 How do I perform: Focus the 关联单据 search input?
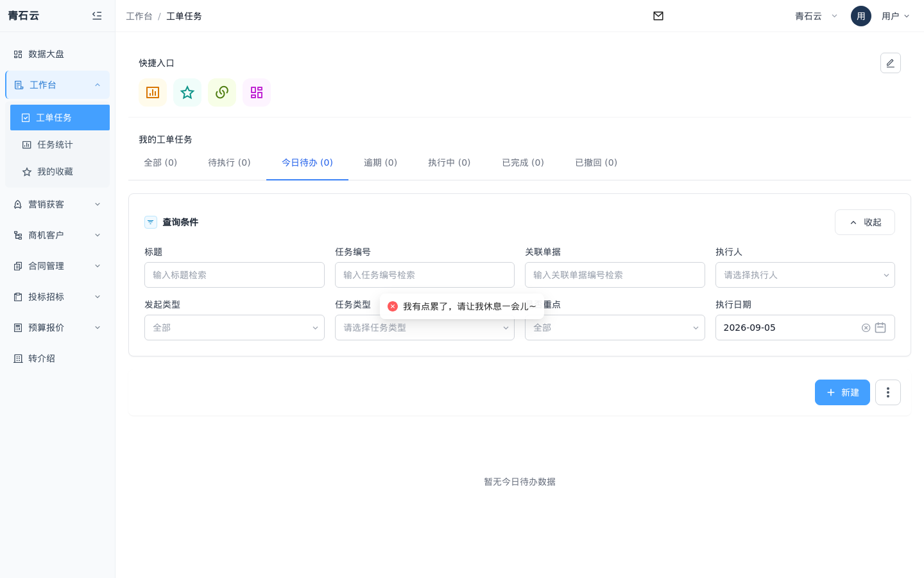[x=615, y=275]
